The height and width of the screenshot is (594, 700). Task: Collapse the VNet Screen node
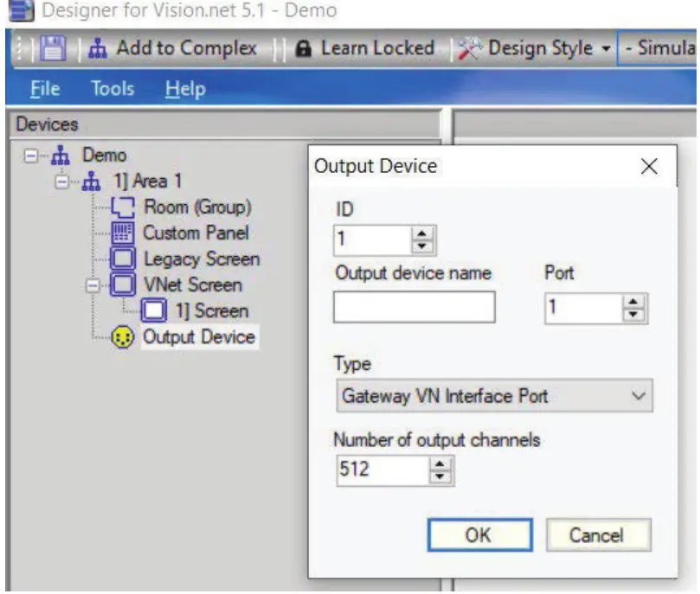pyautogui.click(x=93, y=285)
